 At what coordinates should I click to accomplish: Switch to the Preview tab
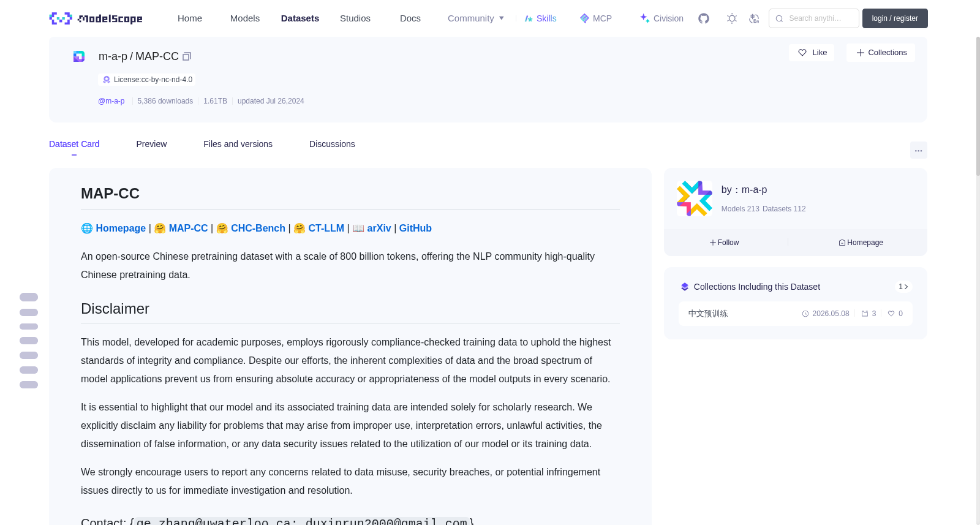pyautogui.click(x=151, y=144)
